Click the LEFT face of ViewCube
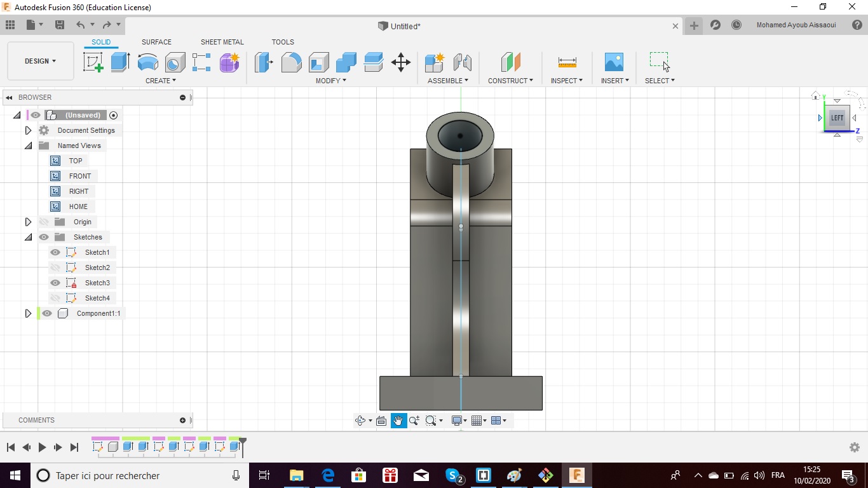The width and height of the screenshot is (868, 488). click(837, 118)
